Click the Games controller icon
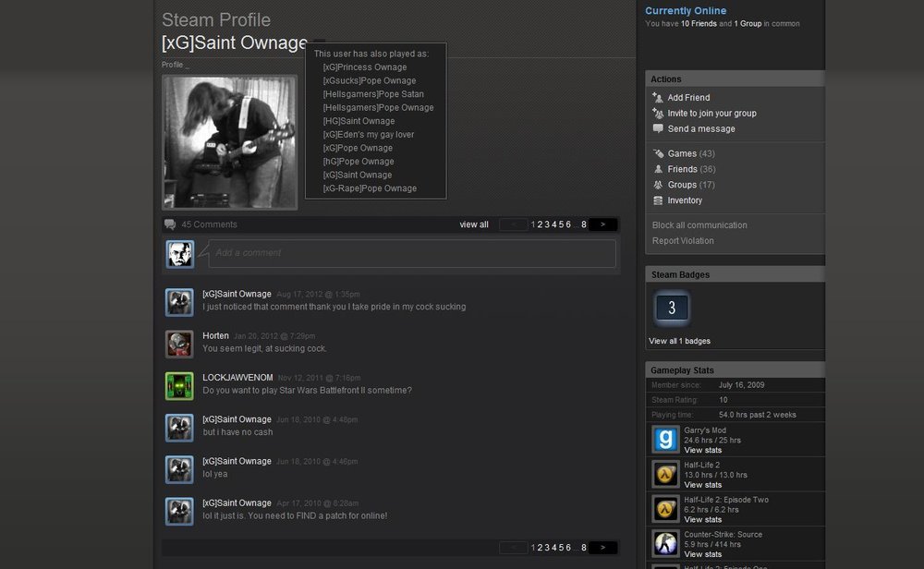Viewport: 924px width, 569px height. click(x=658, y=153)
